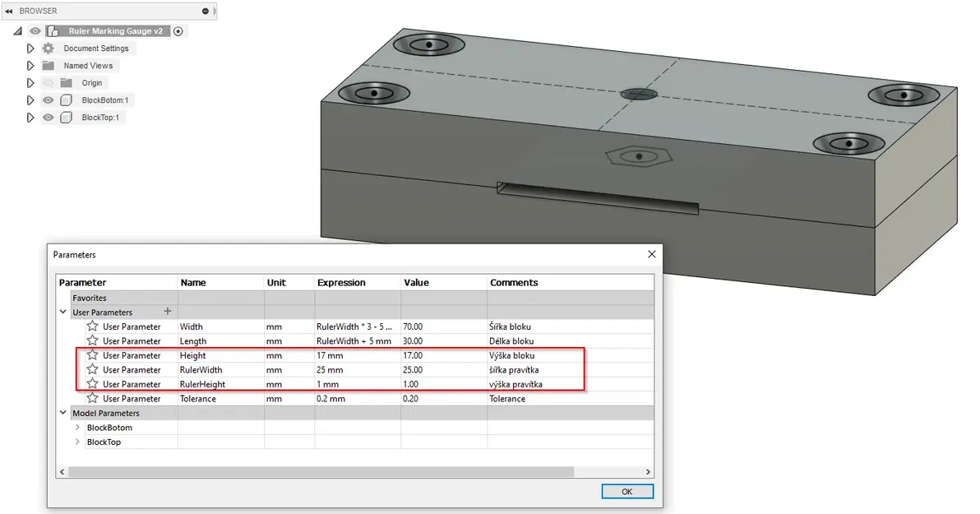Image resolution: width=980 pixels, height=514 pixels.
Task: Click comment 'výška pravítka'
Action: [x=515, y=384]
